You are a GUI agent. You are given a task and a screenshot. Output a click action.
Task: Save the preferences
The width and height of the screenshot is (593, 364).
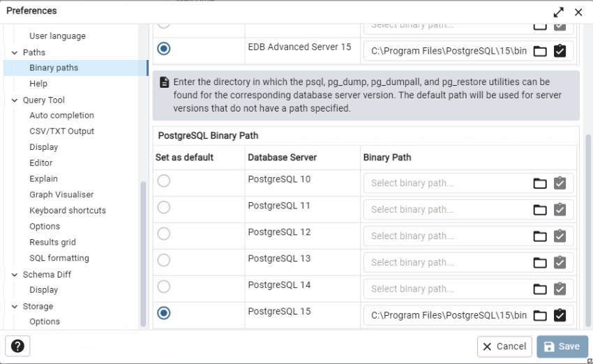pos(562,347)
